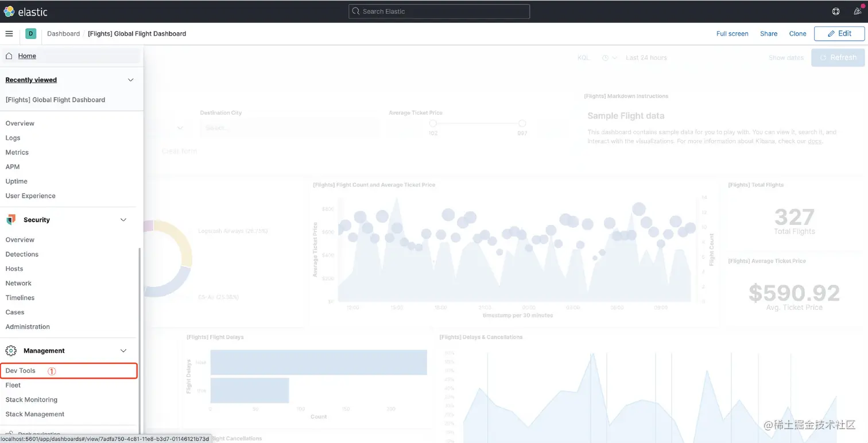Open recently viewed Flights Global Flight Dashboard
868x443 pixels.
point(55,100)
